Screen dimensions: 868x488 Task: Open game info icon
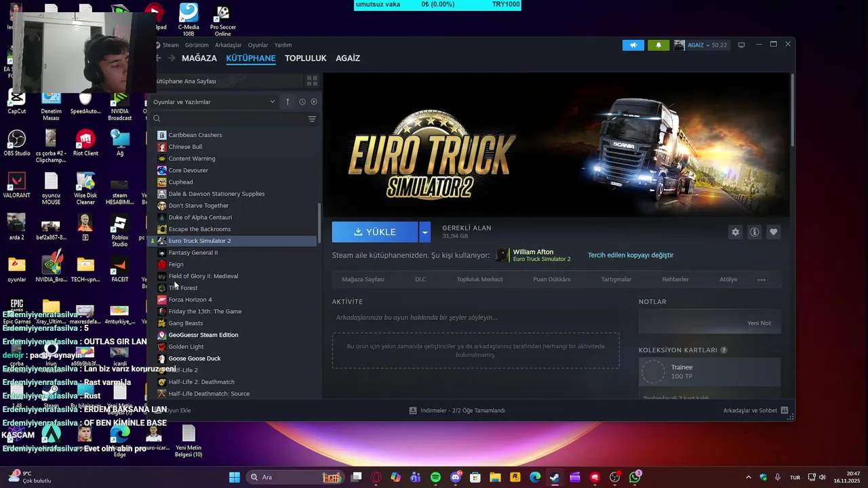[x=754, y=232]
